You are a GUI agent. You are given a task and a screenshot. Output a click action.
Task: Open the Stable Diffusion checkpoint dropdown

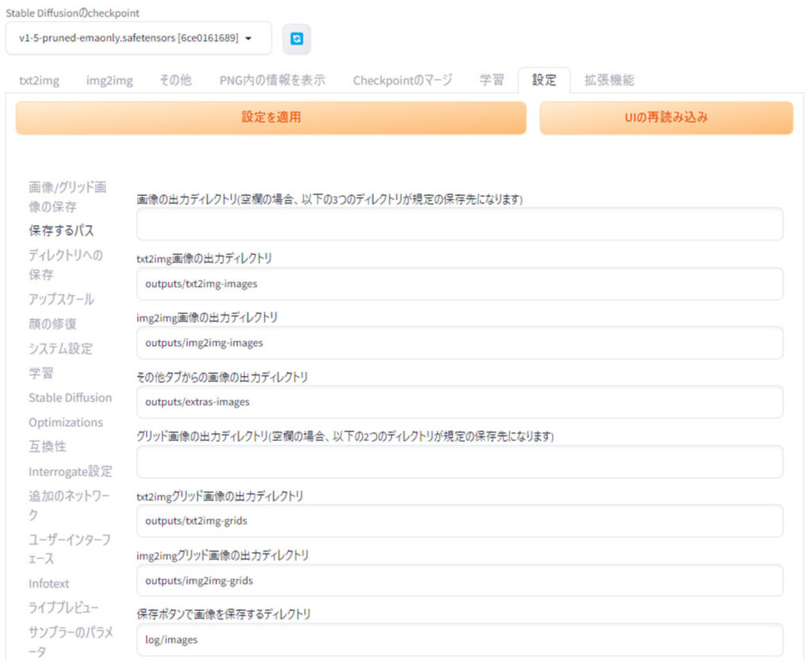(x=138, y=38)
